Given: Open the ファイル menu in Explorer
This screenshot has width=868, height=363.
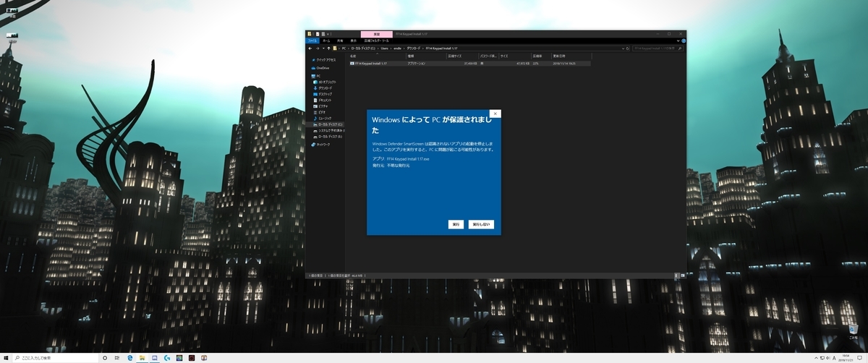Looking at the screenshot, I should pyautogui.click(x=312, y=40).
